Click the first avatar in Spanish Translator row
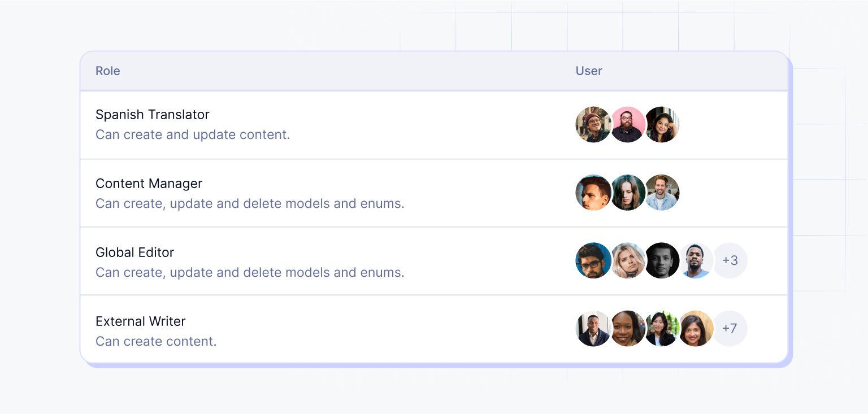Image resolution: width=868 pixels, height=414 pixels. (593, 125)
